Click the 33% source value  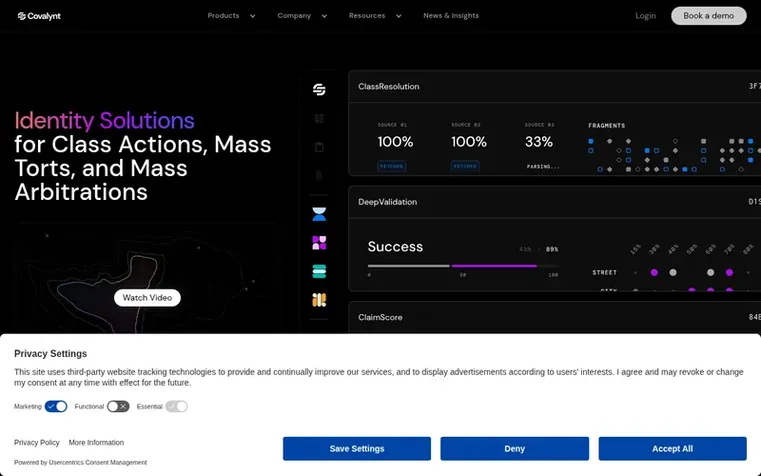[x=539, y=142]
